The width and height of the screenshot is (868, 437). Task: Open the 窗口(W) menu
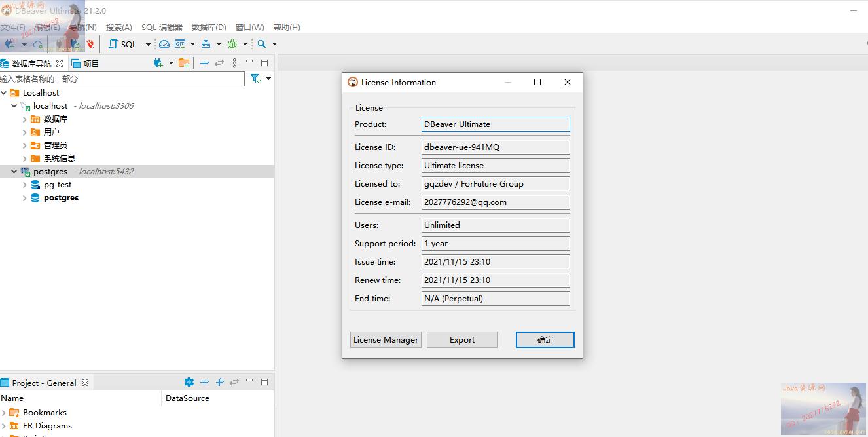pyautogui.click(x=250, y=28)
